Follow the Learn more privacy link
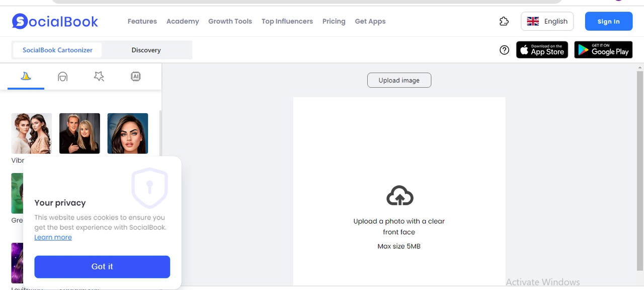 tap(53, 237)
